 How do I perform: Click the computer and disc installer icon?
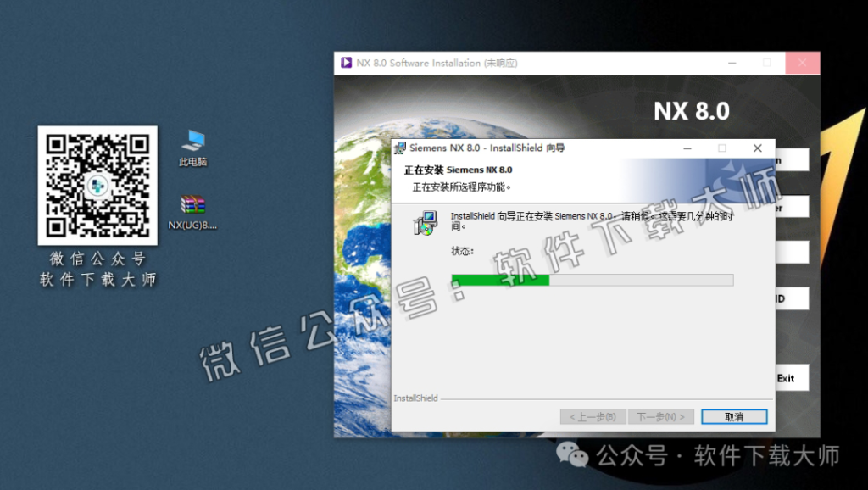(425, 223)
